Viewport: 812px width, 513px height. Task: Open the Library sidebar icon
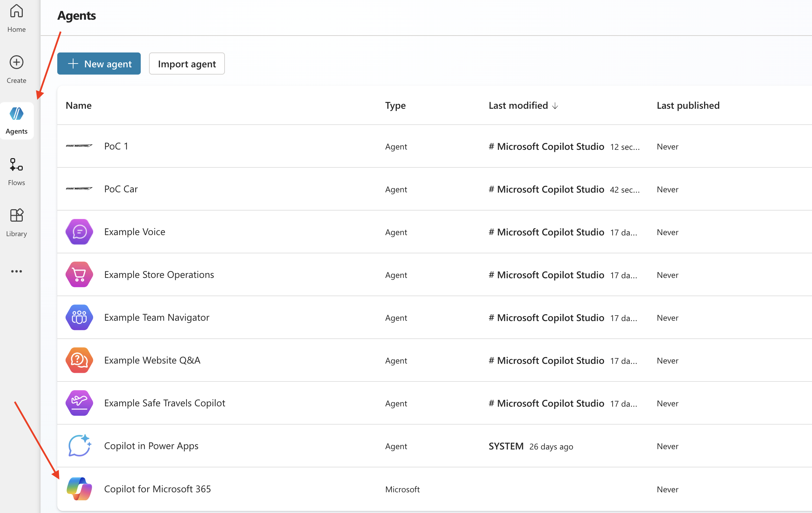click(17, 215)
